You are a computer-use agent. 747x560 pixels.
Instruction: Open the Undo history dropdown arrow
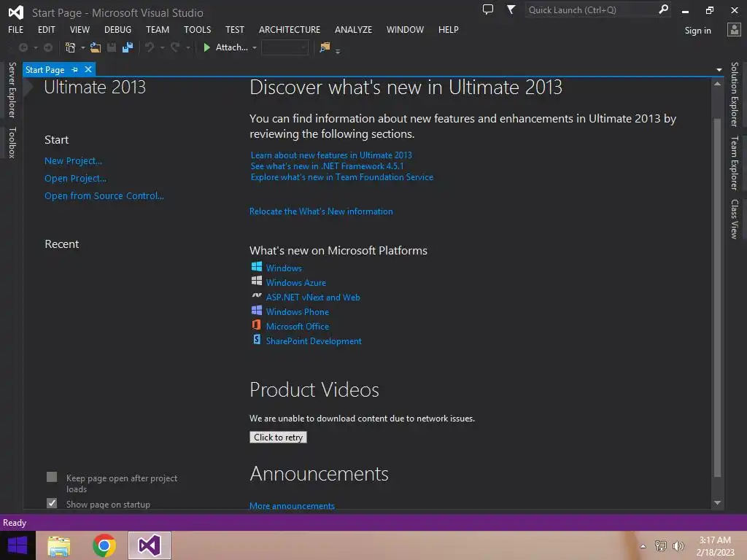(163, 48)
